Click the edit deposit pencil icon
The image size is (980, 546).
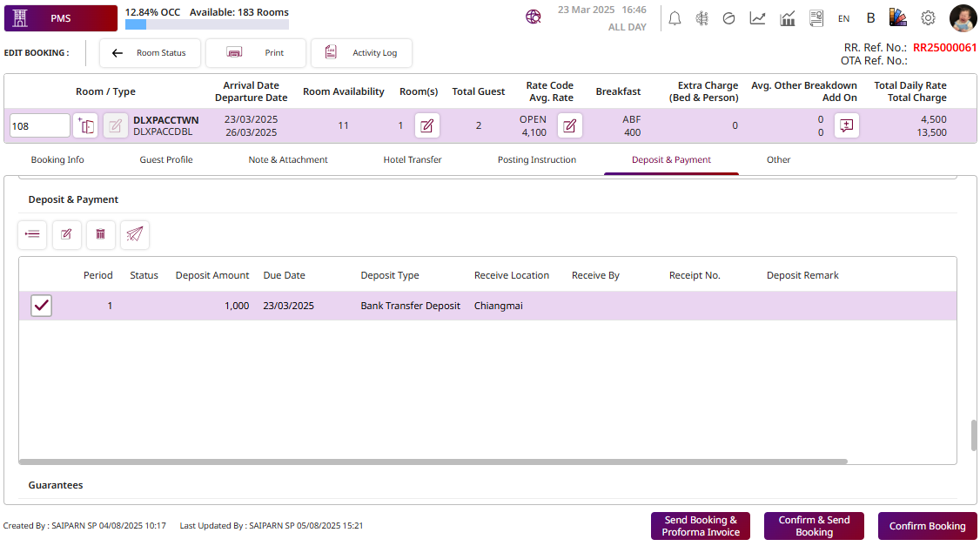[66, 234]
